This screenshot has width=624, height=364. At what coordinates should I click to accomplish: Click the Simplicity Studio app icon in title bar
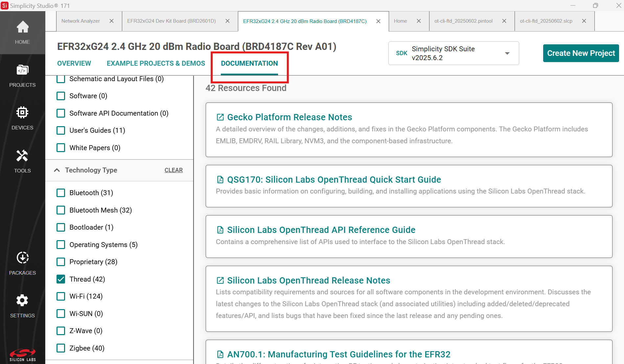click(x=5, y=6)
